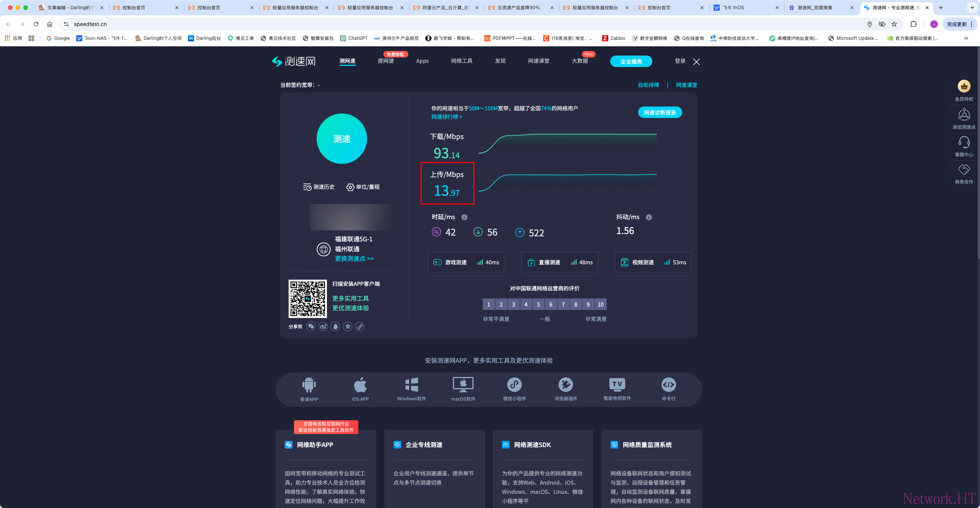
Task: Click the 命令行 code icon
Action: pyautogui.click(x=668, y=385)
